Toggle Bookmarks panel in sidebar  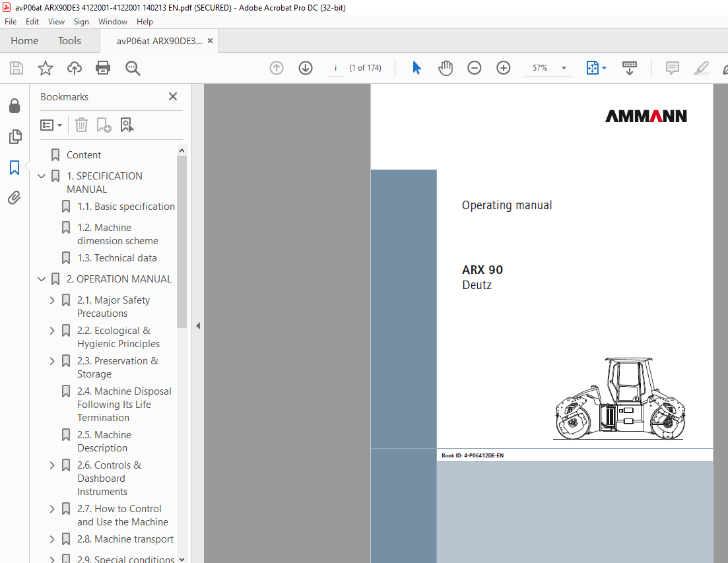(x=15, y=168)
